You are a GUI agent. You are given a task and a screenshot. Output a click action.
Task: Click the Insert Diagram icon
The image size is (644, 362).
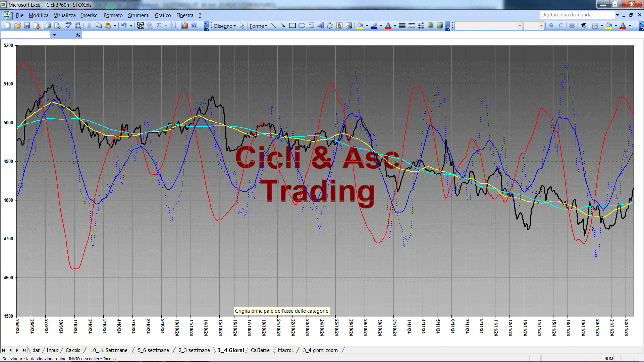[330, 25]
